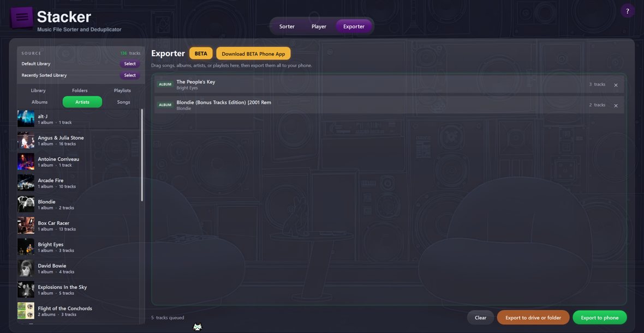Viewport: 644px width, 333px height.
Task: Select the Antoine Corriveau artist thumbnail
Action: click(26, 161)
